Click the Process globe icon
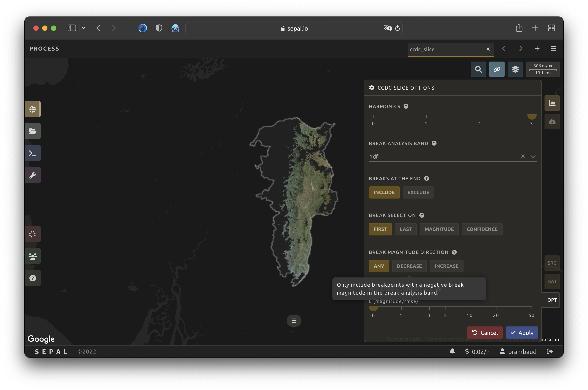This screenshot has width=588, height=390. [x=32, y=109]
